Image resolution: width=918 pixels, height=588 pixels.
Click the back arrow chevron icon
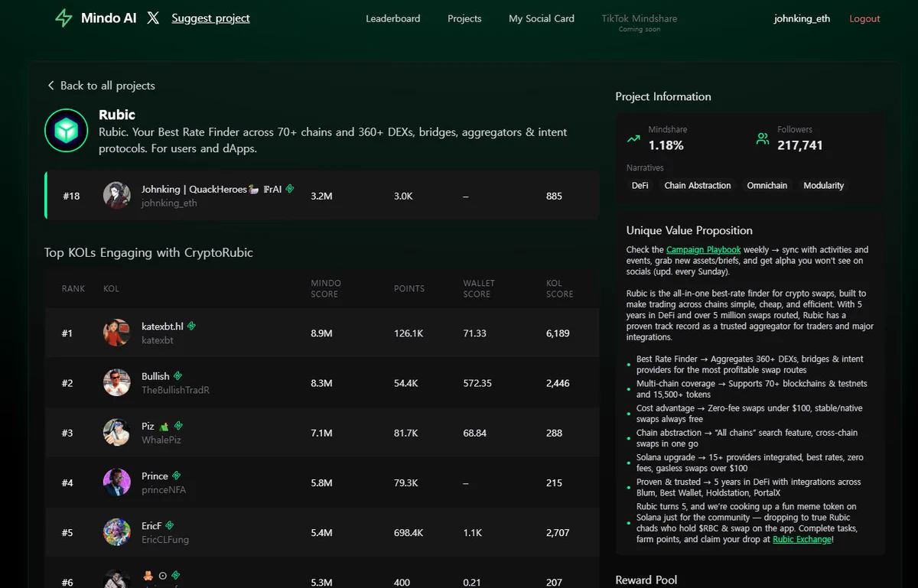click(x=51, y=86)
